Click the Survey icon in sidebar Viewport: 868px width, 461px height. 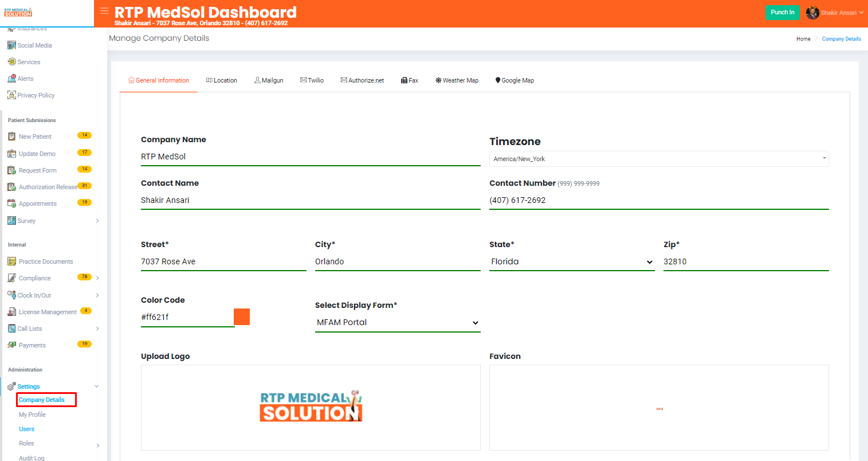click(x=11, y=221)
